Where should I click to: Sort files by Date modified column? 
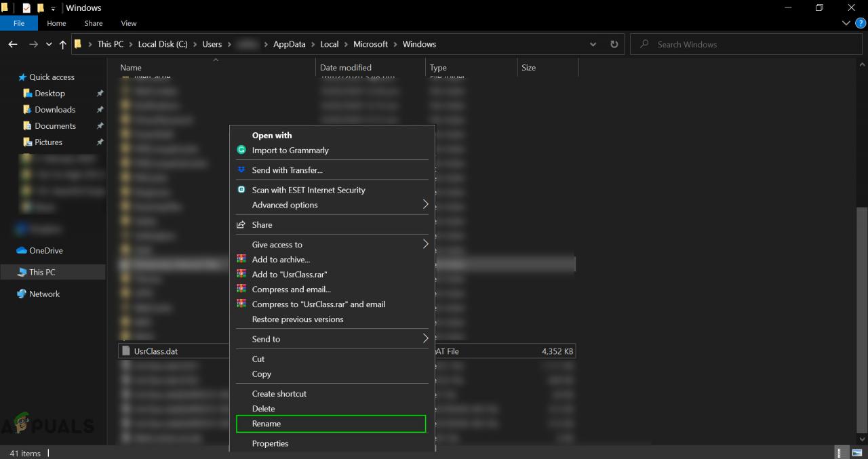point(346,68)
